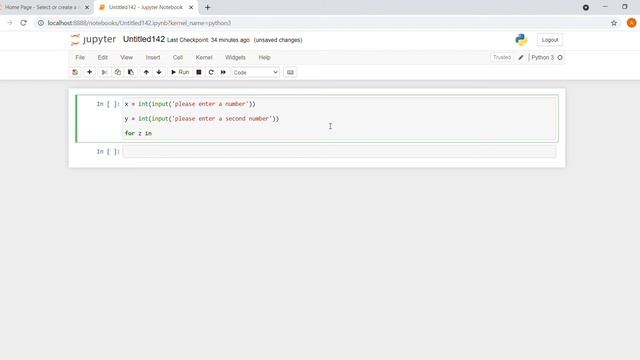Screen dimensions: 640x360
Task: Open the cell type Code dropdown
Action: 255,72
